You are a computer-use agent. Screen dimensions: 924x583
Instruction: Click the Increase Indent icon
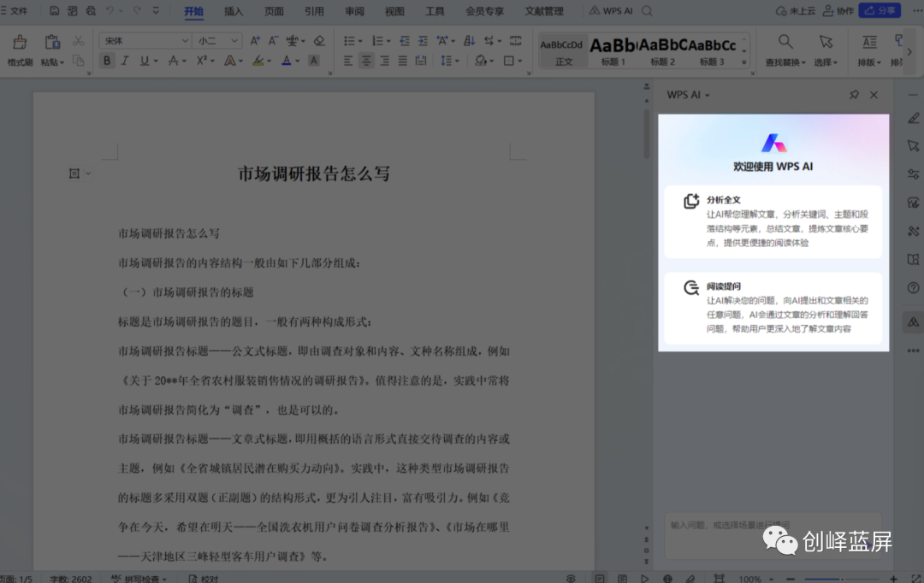click(x=423, y=41)
